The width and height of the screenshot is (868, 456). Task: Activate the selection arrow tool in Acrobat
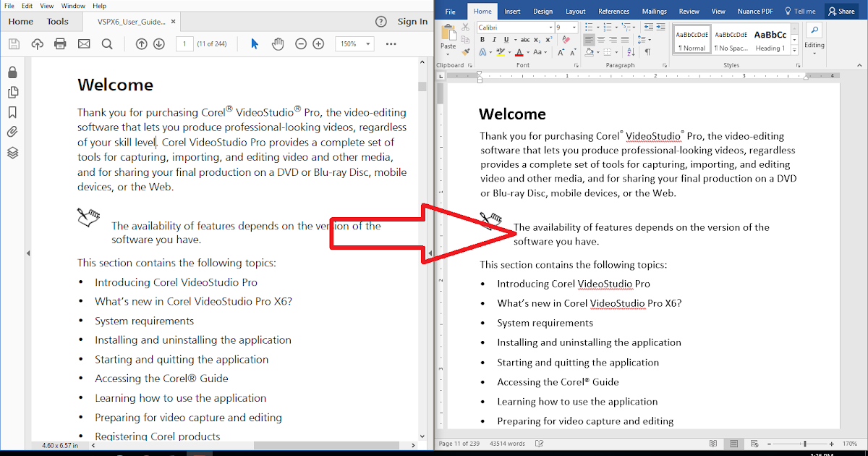coord(255,44)
